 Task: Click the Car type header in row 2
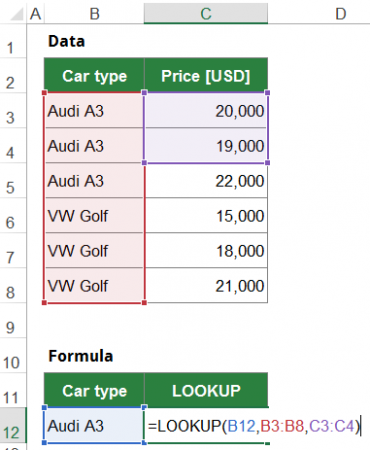pos(94,75)
